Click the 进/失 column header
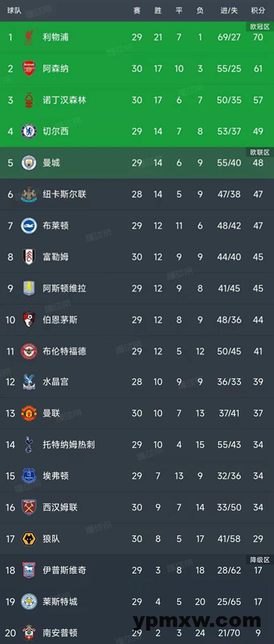Image resolution: width=274 pixels, height=644 pixels. [x=230, y=11]
